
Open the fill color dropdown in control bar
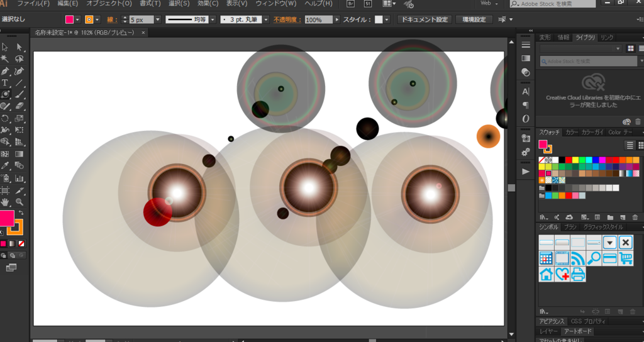(77, 19)
